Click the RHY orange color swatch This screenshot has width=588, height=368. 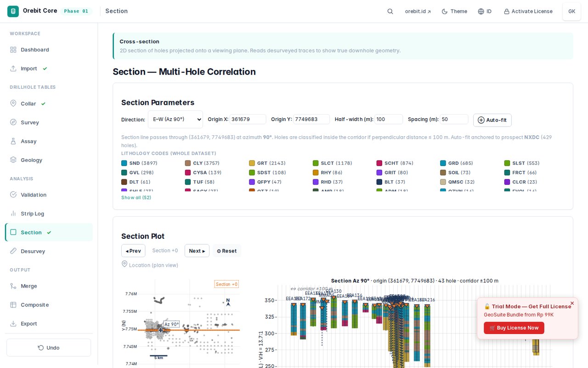click(x=316, y=172)
